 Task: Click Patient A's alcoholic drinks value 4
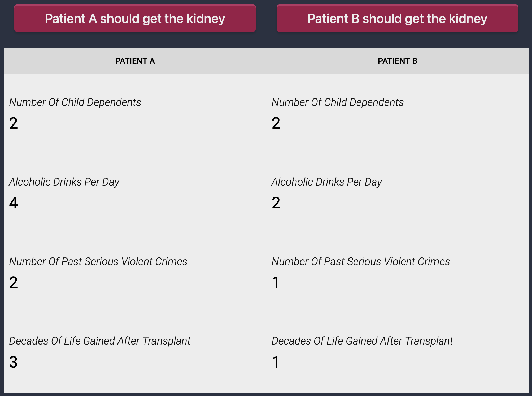click(14, 203)
